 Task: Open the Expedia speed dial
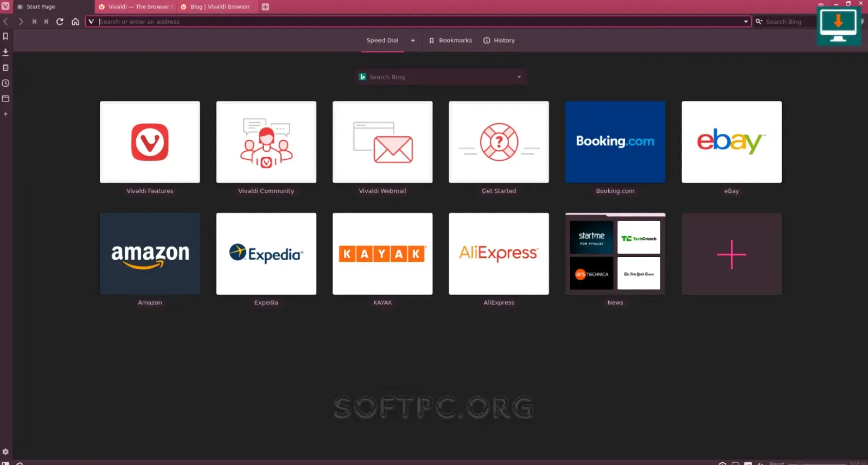click(266, 254)
